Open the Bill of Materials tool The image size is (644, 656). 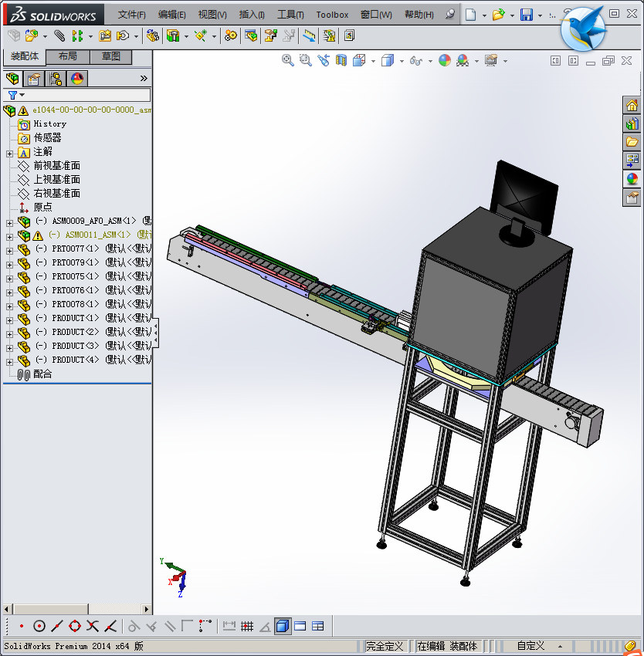point(251,36)
